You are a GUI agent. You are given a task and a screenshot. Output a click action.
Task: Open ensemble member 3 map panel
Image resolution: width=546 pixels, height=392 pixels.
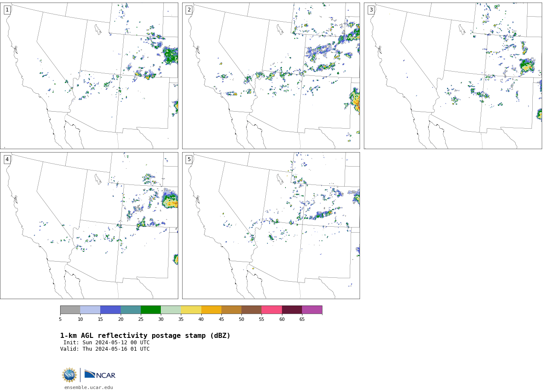(453, 76)
